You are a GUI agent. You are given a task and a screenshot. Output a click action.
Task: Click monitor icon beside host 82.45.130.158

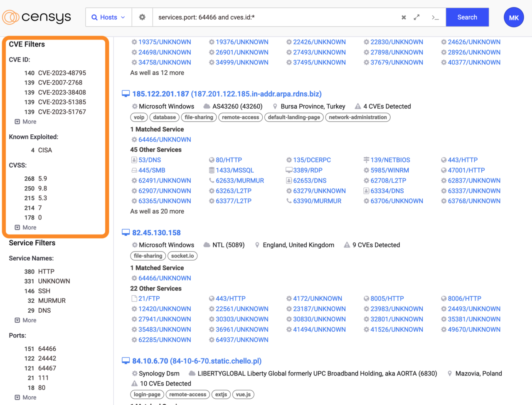click(126, 233)
